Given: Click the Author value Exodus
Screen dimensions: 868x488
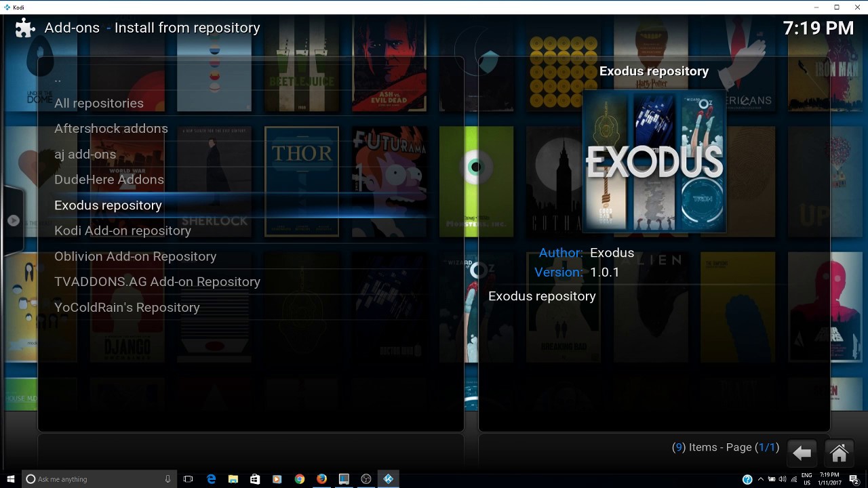Looking at the screenshot, I should 612,253.
